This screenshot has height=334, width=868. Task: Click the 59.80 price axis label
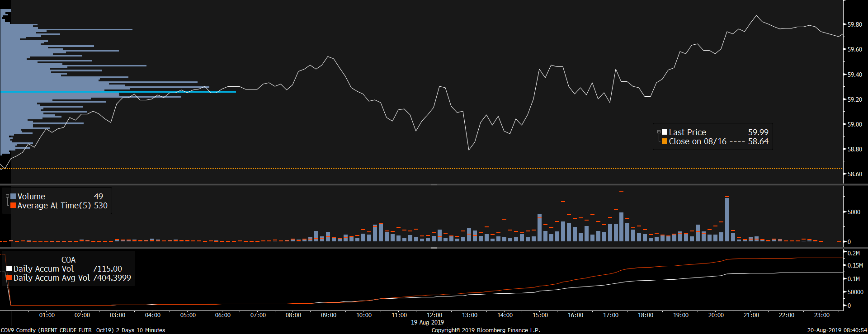pyautogui.click(x=854, y=24)
